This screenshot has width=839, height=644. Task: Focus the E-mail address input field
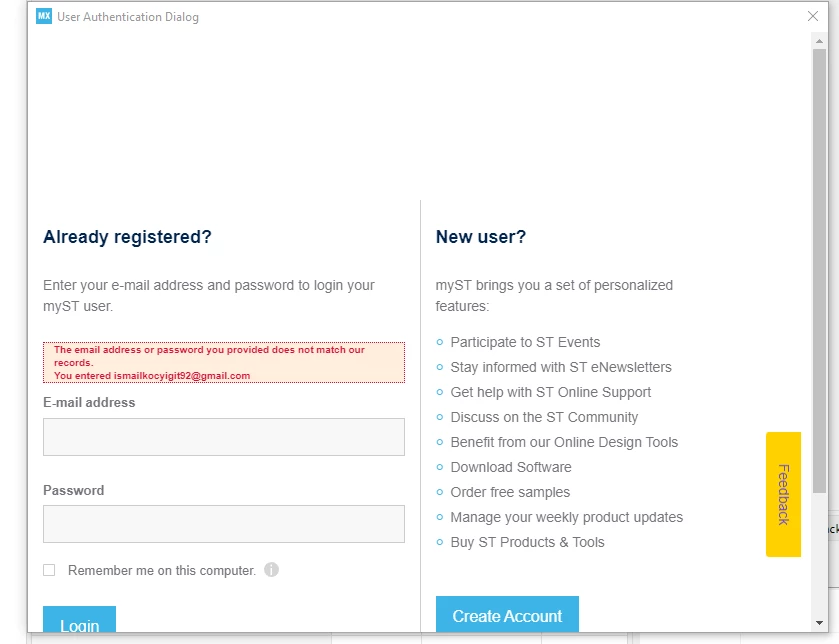[224, 437]
